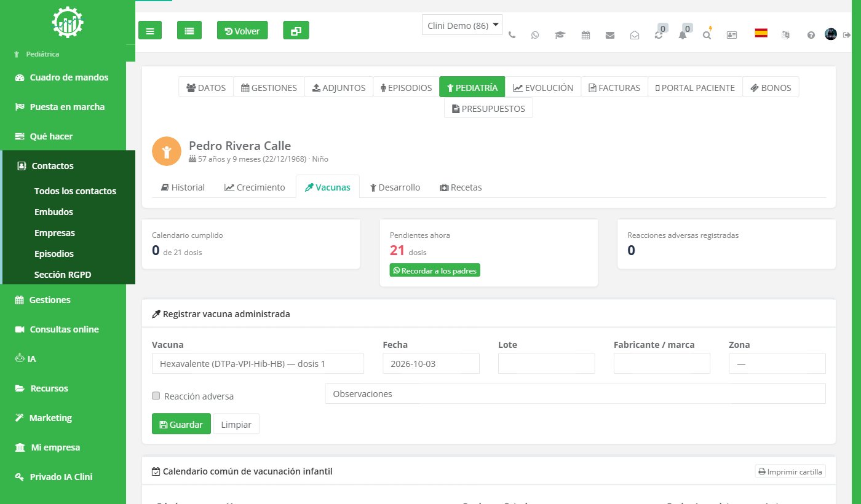Click the translation icon next to flag
Screen dimensions: 861x504
coord(785,35)
